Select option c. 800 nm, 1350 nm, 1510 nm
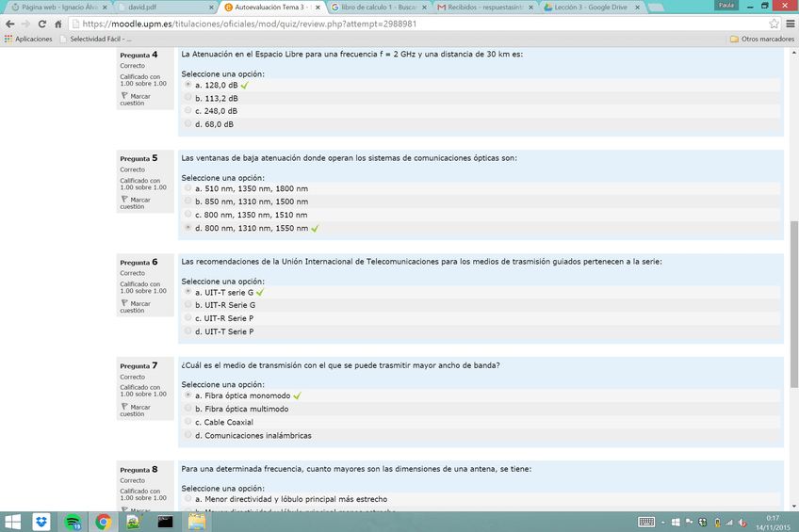This screenshot has width=799, height=532. [188, 215]
